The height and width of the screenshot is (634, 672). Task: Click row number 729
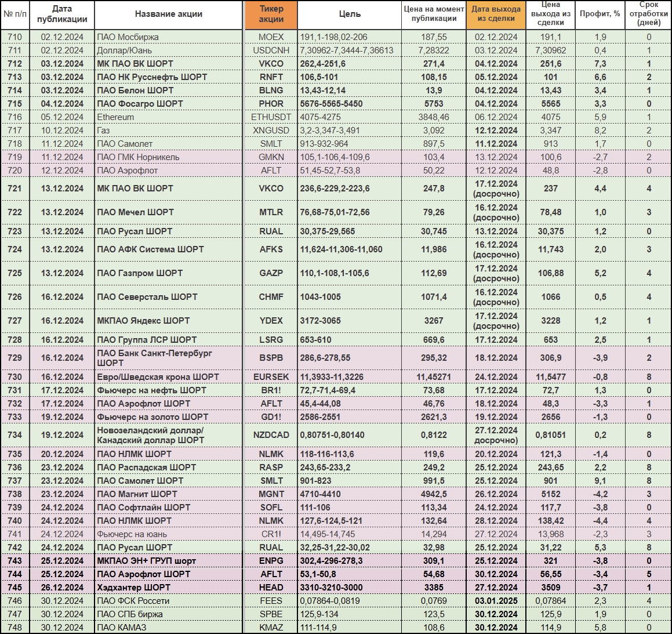(x=15, y=358)
